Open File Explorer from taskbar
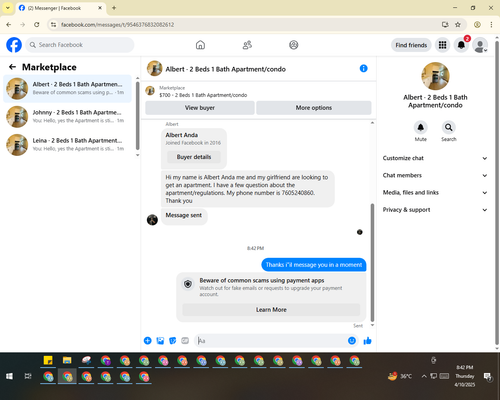 click(x=67, y=360)
